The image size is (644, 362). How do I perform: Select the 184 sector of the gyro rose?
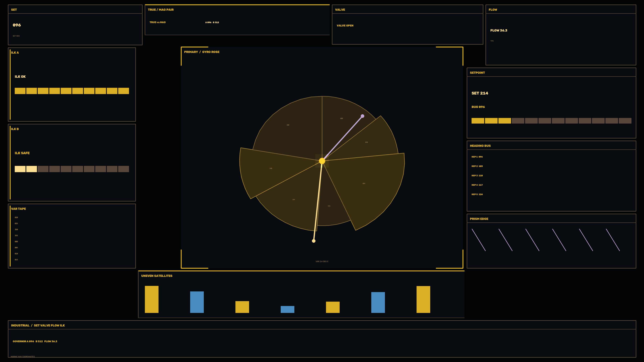point(294,200)
